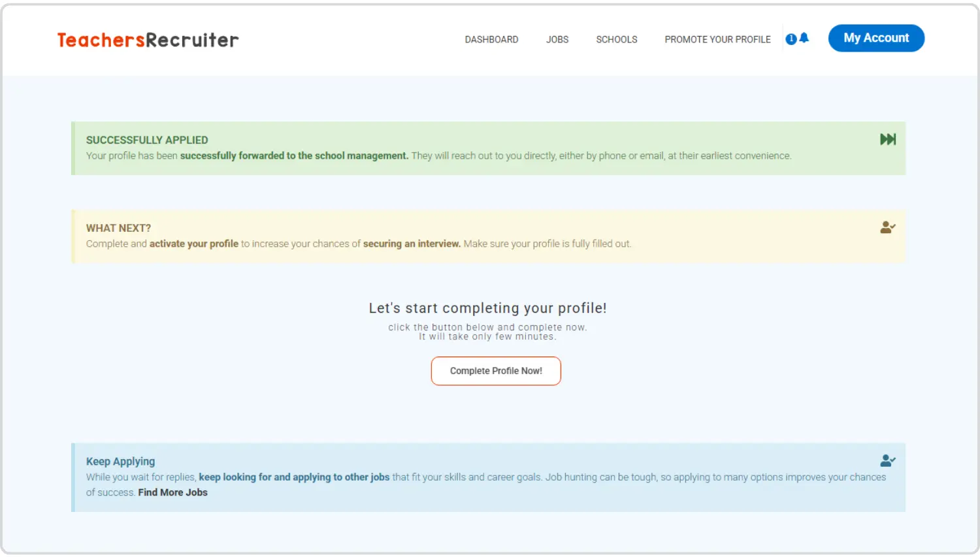Screen dimensions: 980x557
Task: Click the "Let's start completing your profile!" heading
Action: pos(487,308)
